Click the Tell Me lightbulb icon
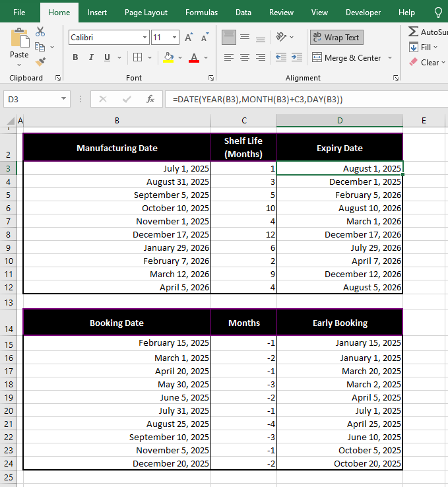This screenshot has width=448, height=487. click(x=437, y=13)
